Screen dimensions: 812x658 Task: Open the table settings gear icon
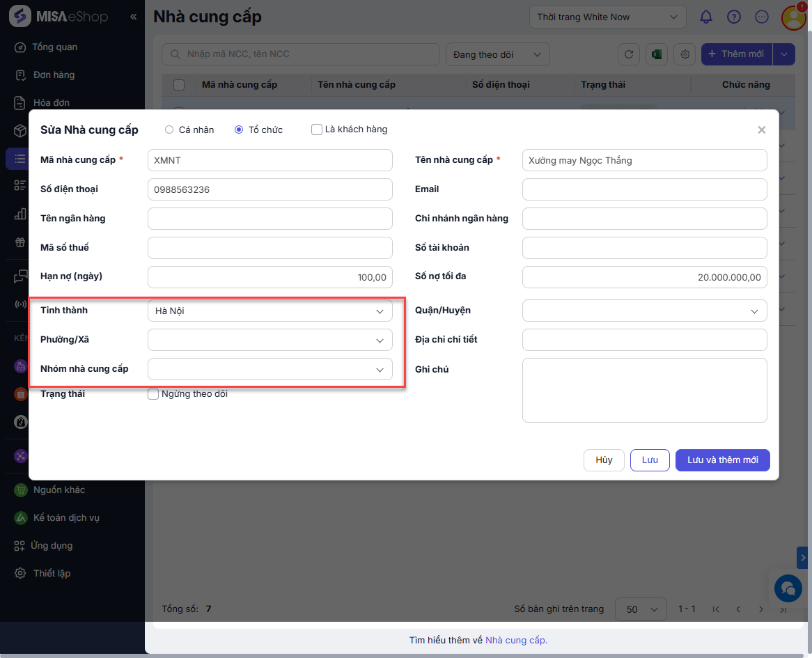point(685,54)
